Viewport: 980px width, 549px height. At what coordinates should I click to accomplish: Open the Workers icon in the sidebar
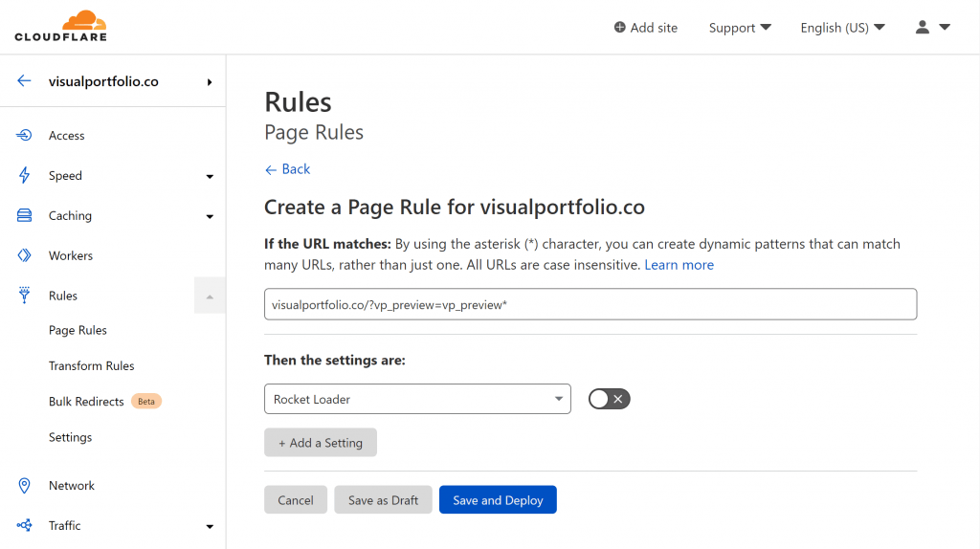tap(24, 255)
